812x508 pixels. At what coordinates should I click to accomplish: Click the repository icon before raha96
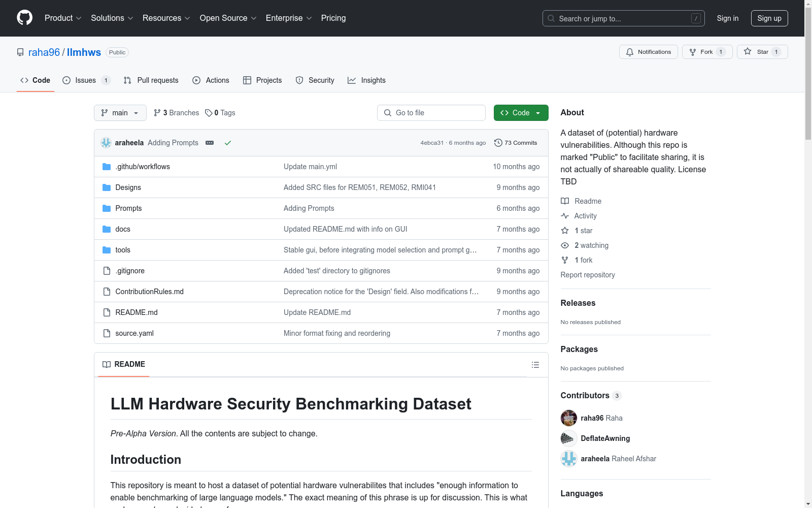click(20, 52)
